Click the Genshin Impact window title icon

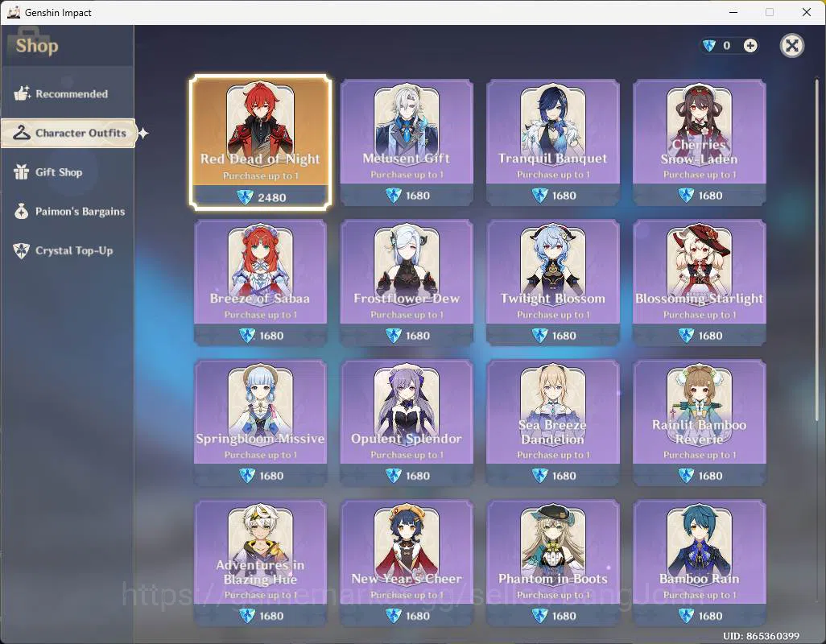pos(14,12)
